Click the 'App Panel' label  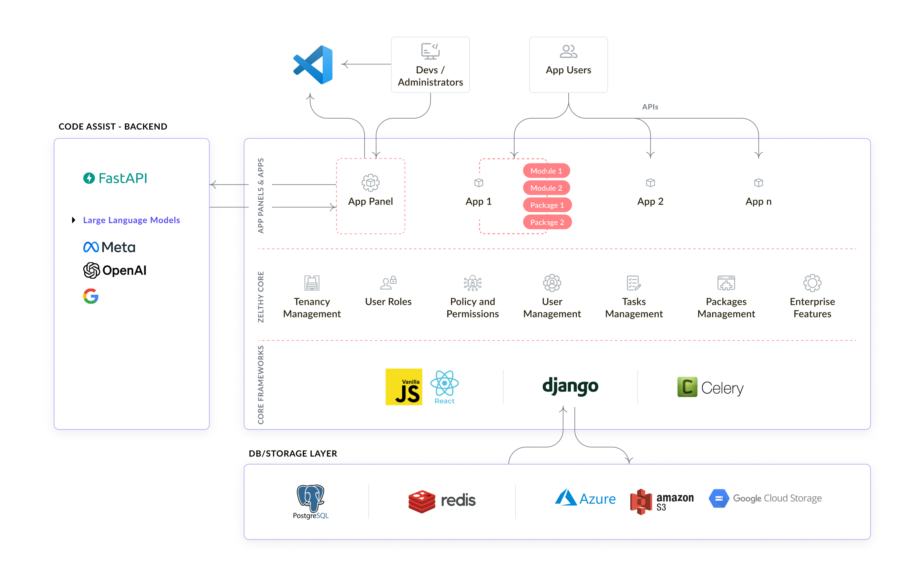pos(370,201)
